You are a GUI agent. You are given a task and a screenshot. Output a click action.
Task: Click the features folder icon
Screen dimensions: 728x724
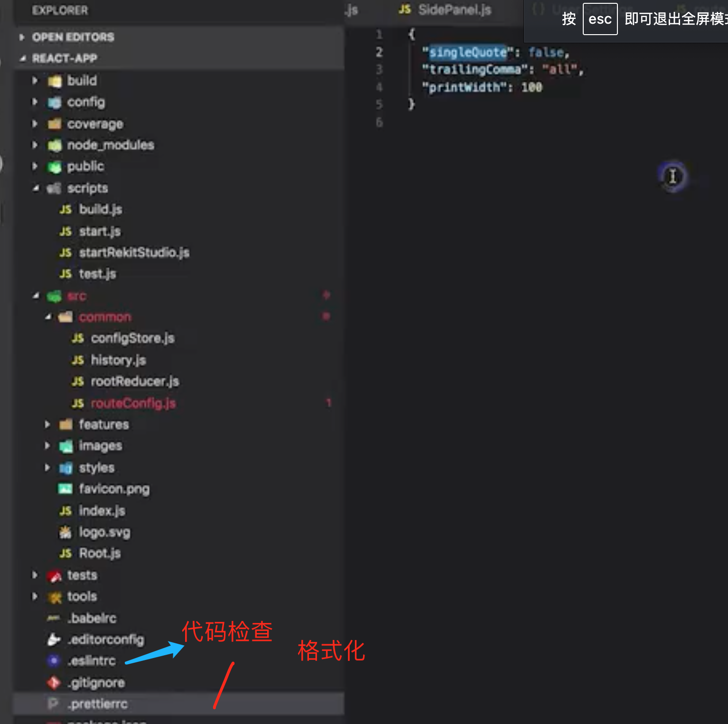click(65, 424)
